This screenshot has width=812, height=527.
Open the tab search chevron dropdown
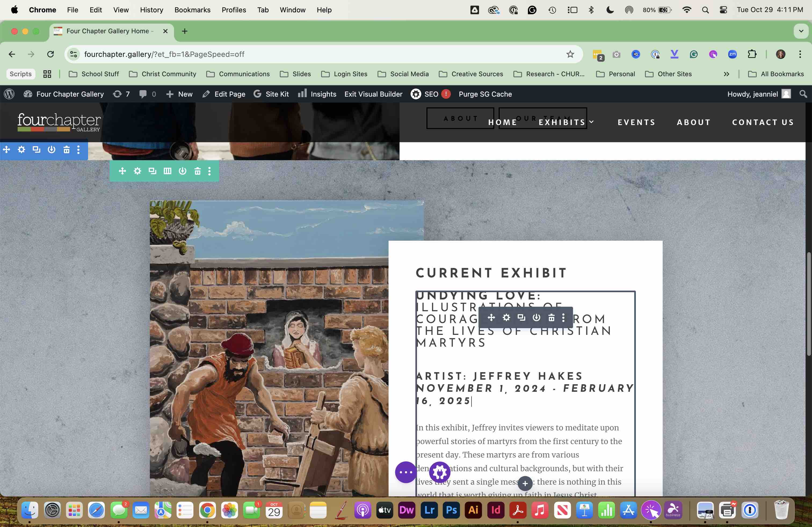pos(801,31)
